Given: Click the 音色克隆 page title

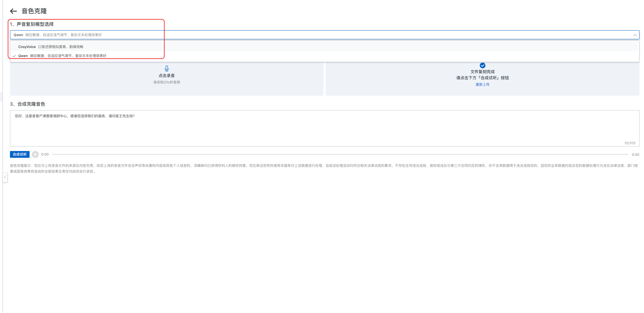Looking at the screenshot, I should (x=34, y=11).
